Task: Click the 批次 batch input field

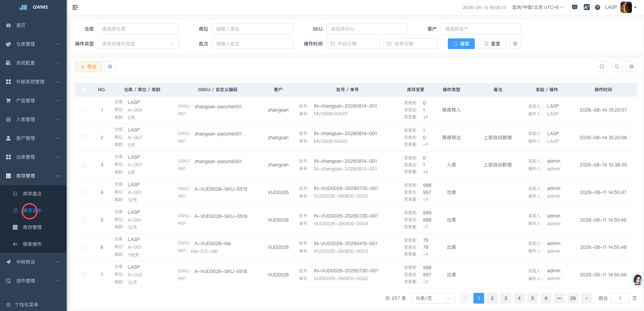Action: tap(253, 44)
